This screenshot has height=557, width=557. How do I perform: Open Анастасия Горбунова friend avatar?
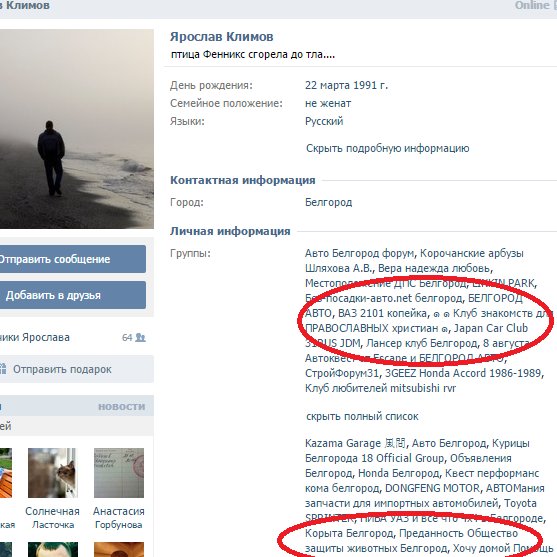coord(119,473)
